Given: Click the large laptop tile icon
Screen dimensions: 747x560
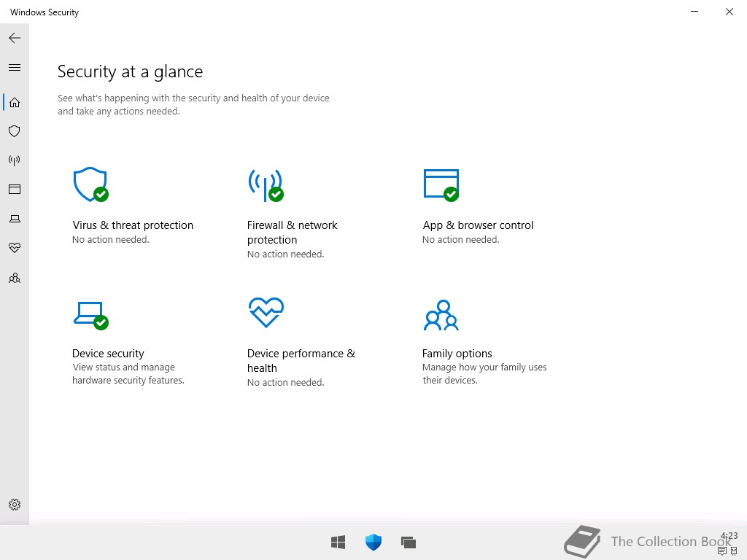Looking at the screenshot, I should pyautogui.click(x=90, y=315).
